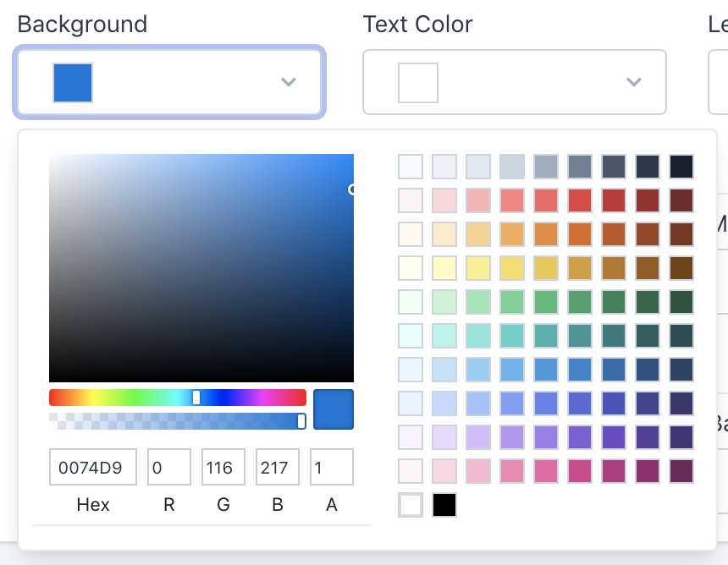Pick the medium yellow swatch in yellow row
This screenshot has width=728, height=565.
pyautogui.click(x=512, y=268)
